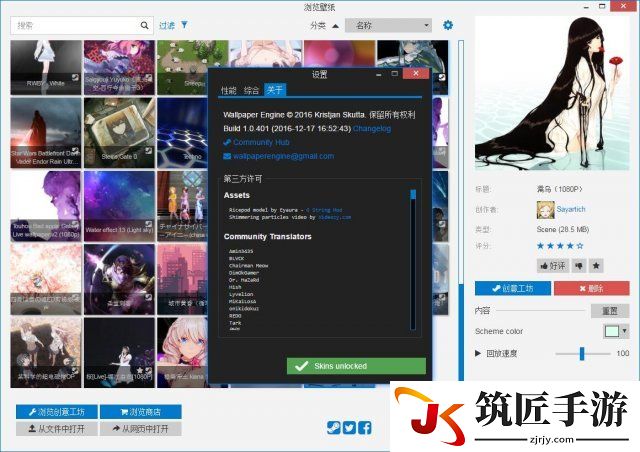Click 浏览创意工坊 button

57,412
